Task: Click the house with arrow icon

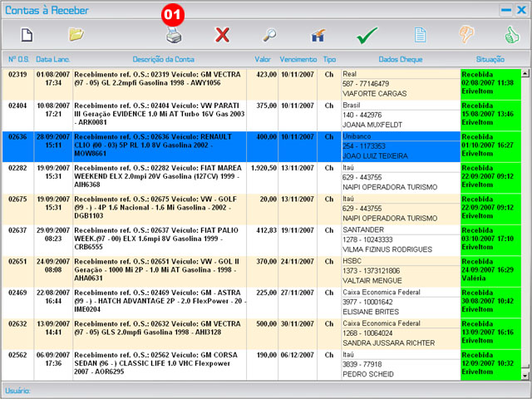Action: pos(318,35)
